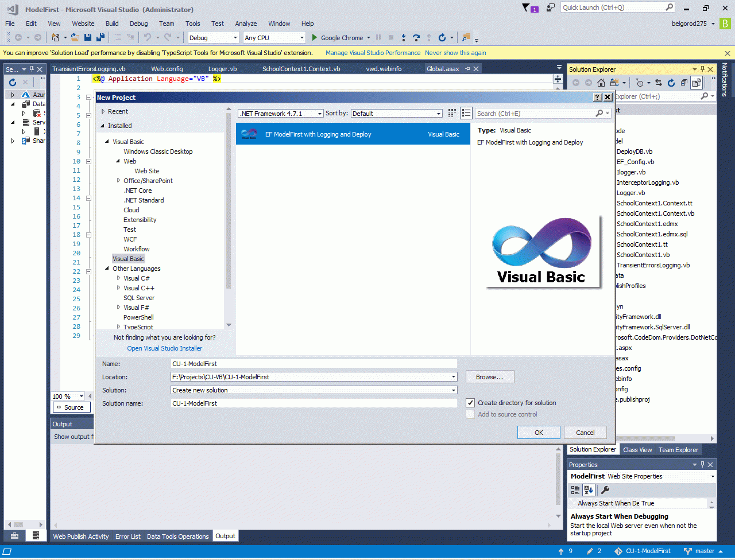
Task: Click the Solution Explorer Refresh icon
Action: (x=671, y=83)
